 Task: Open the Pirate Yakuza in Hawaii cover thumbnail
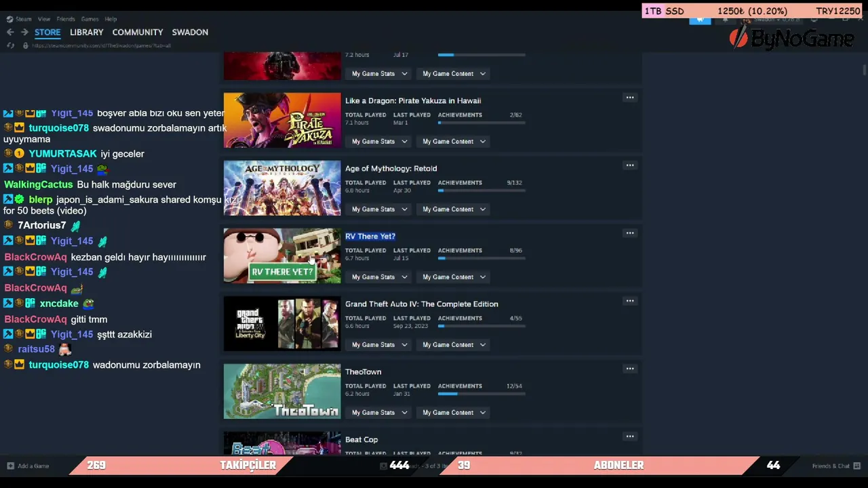pos(282,120)
